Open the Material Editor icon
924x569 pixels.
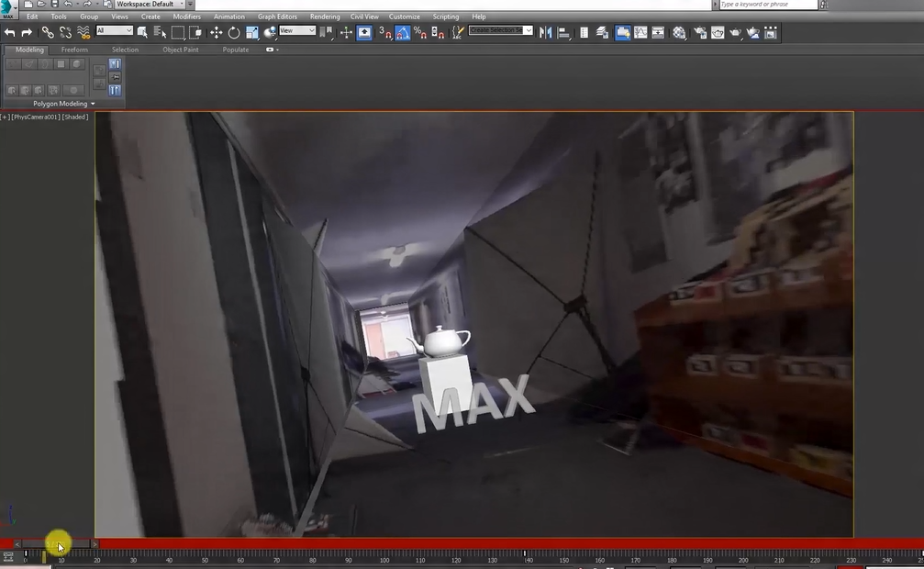coord(679,32)
